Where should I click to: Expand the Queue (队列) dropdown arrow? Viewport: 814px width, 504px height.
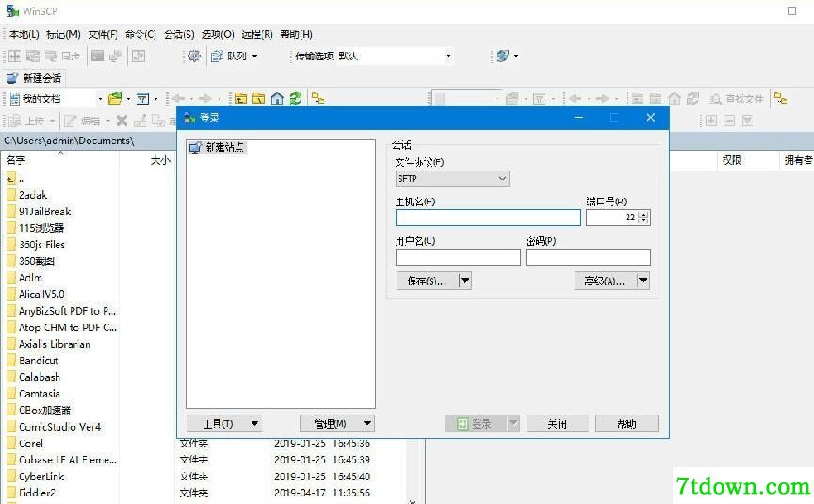click(x=254, y=57)
